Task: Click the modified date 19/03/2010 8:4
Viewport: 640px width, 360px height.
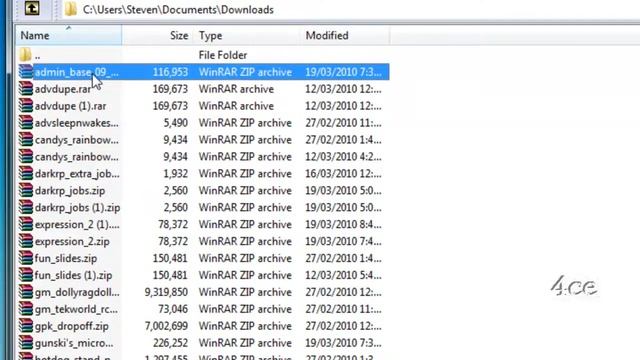Action: 343,224
